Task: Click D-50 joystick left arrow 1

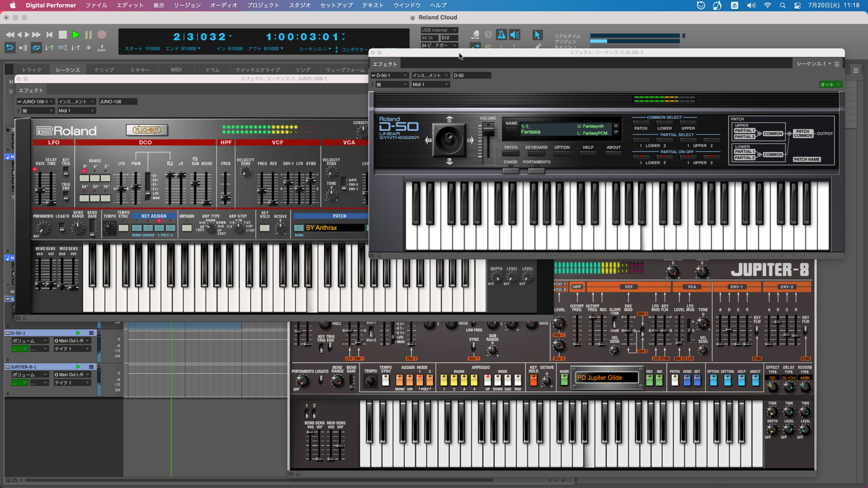Action: (428, 140)
